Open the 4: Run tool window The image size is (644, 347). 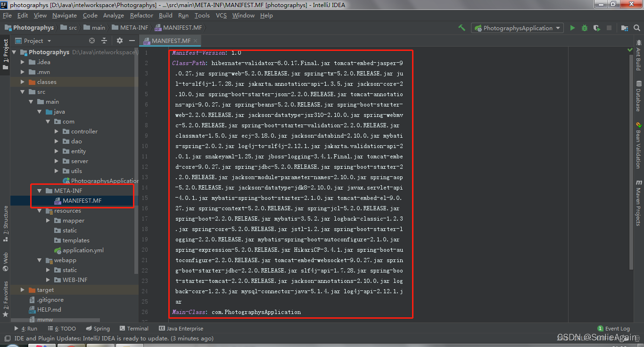pyautogui.click(x=26, y=329)
